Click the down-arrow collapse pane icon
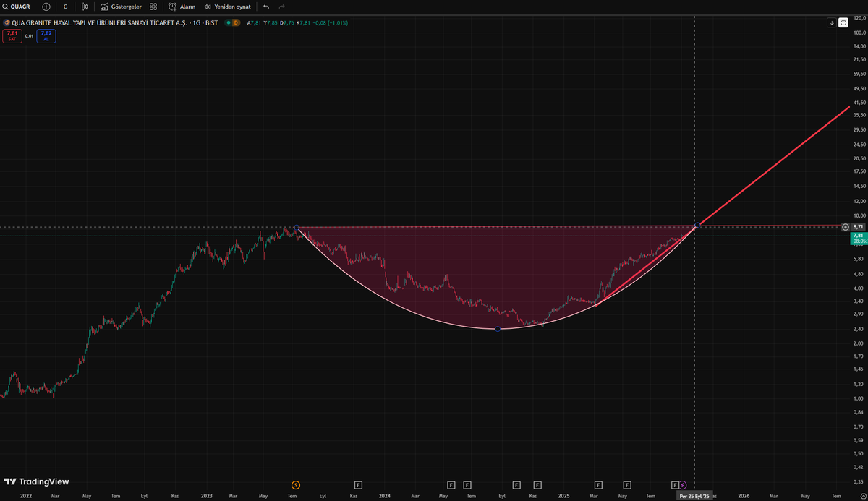Viewport: 868px width, 501px height. coord(832,23)
